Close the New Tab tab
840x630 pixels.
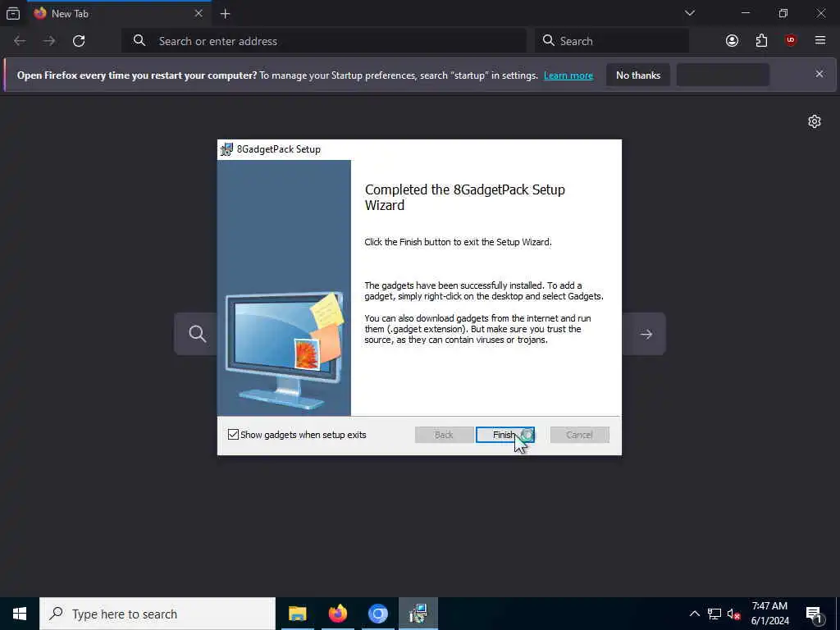tap(199, 13)
